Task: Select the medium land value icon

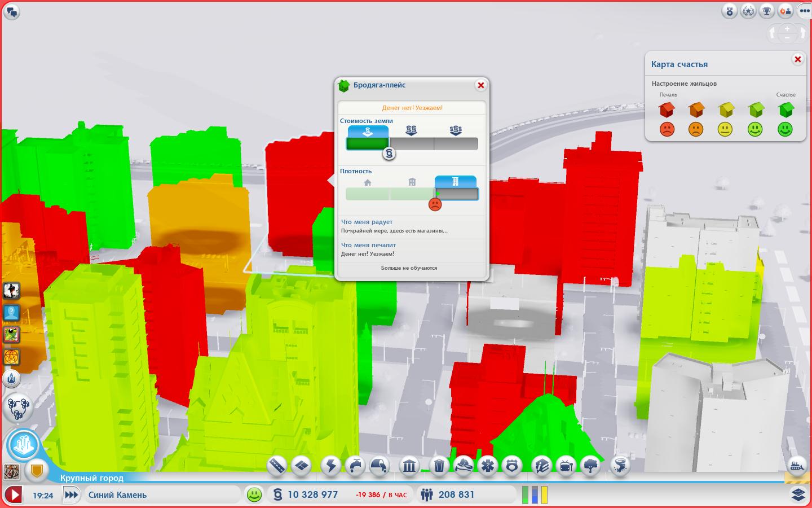Action: click(411, 130)
